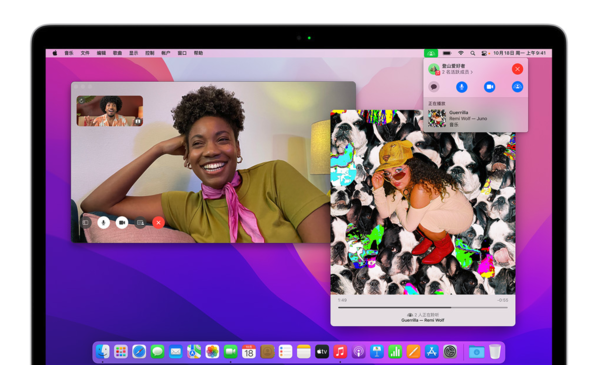Screen dimensions: 600x365
Task: Open Launchpad in the Dock
Action: pyautogui.click(x=121, y=351)
